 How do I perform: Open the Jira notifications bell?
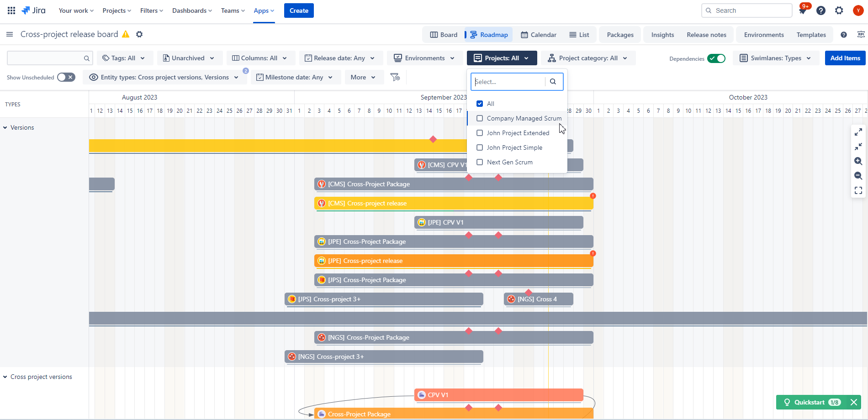coord(803,10)
